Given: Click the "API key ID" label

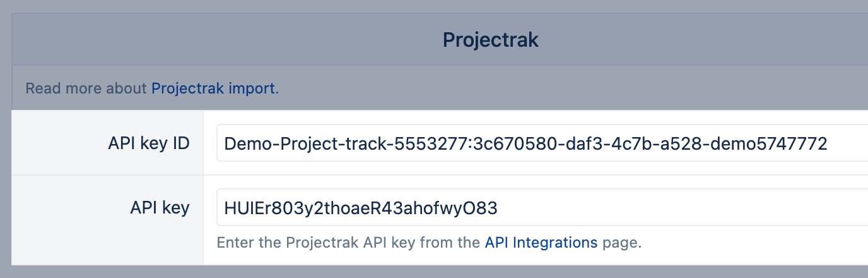Looking at the screenshot, I should click(x=149, y=143).
